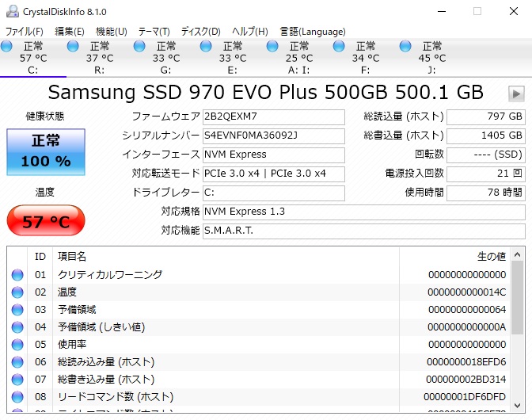This screenshot has width=532, height=420.
Task: Click the features field S.M.A.R.T.
Action: [363, 231]
